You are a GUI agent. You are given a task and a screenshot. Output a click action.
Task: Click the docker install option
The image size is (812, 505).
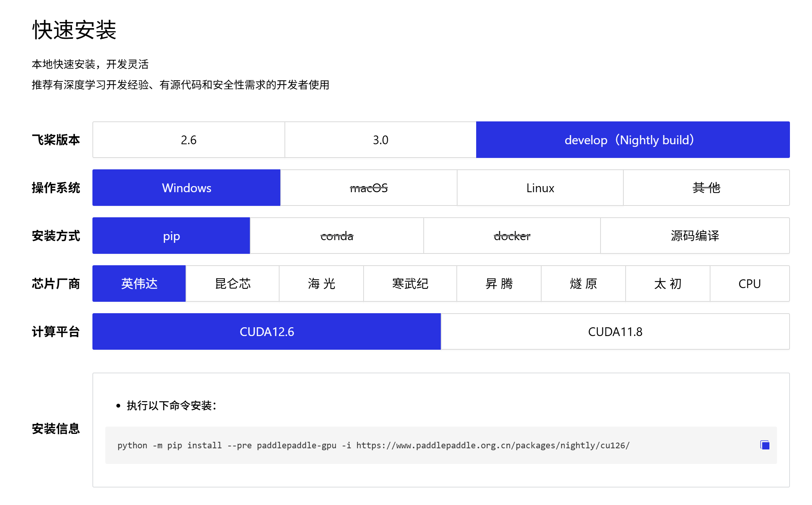[512, 236]
